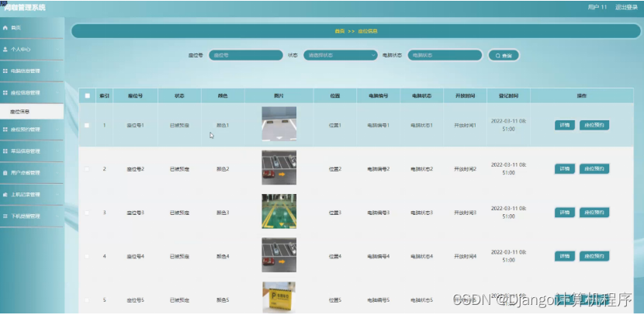Click 详情 button for row 座位号1
The height and width of the screenshot is (315, 644).
pos(565,125)
